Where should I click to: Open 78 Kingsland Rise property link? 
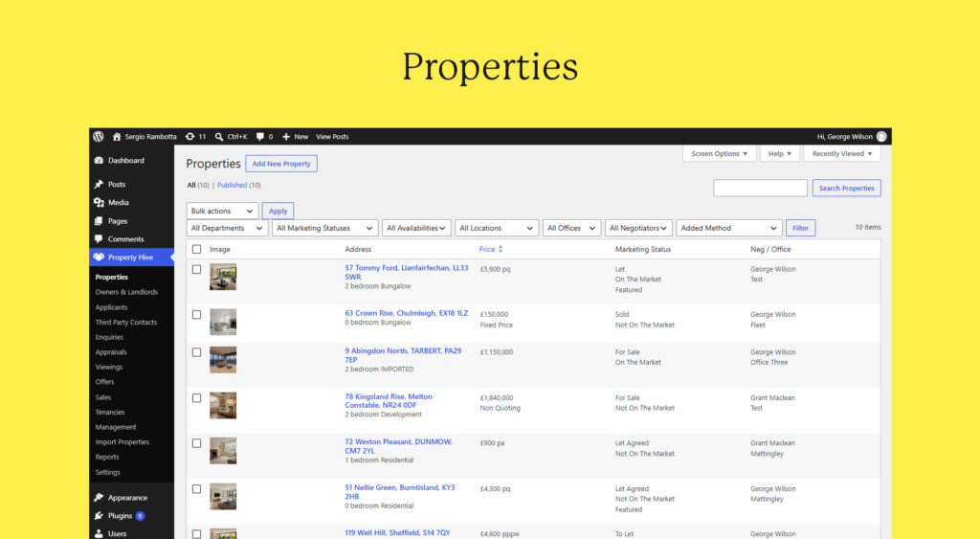click(389, 401)
